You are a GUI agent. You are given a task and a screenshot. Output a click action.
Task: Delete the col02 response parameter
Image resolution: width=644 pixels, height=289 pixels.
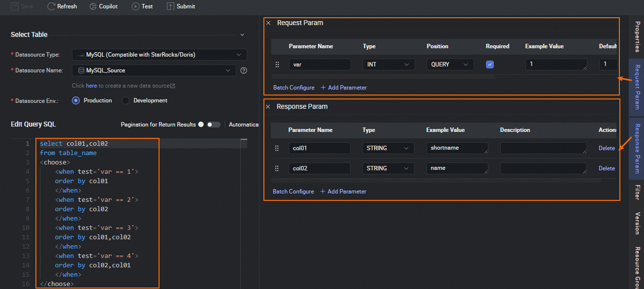[x=607, y=168]
